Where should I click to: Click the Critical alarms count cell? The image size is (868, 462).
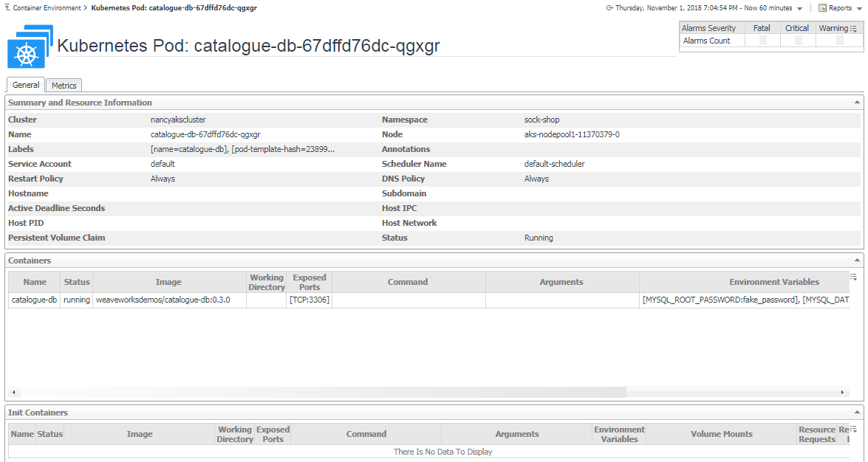coord(797,41)
